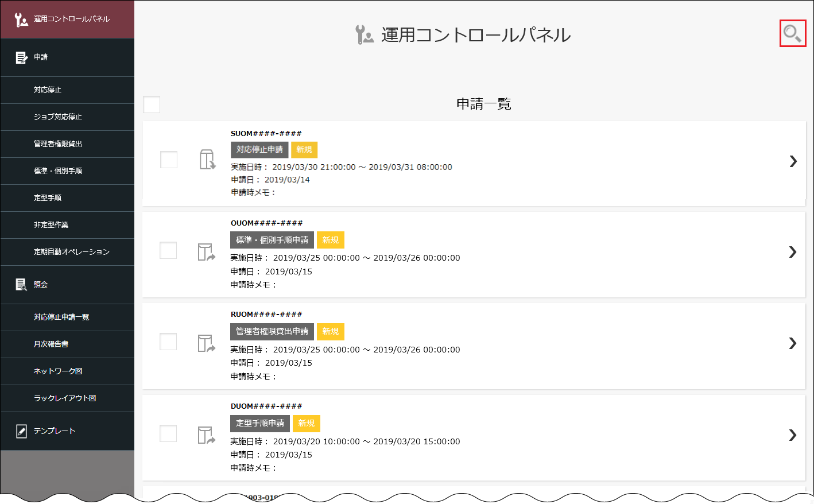The image size is (814, 504).
Task: Click the 申請一覧 heading
Action: pyautogui.click(x=484, y=104)
